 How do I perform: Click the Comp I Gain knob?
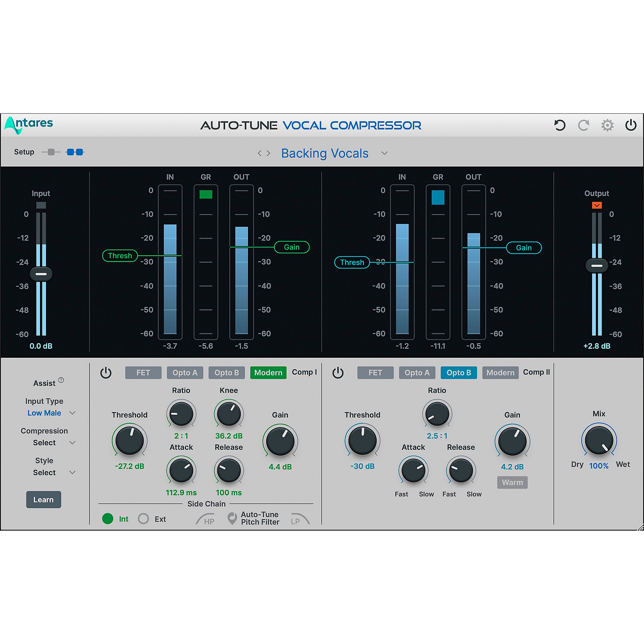pyautogui.click(x=280, y=441)
